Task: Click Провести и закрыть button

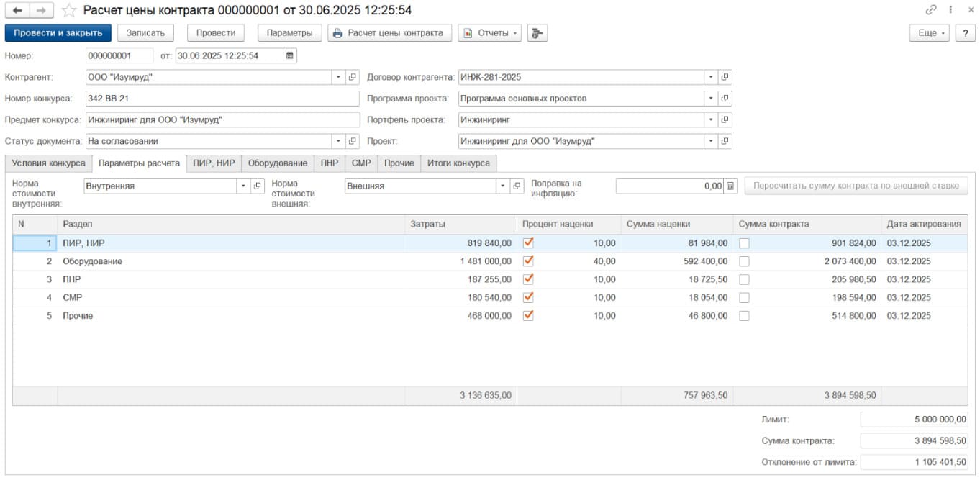Action: click(58, 32)
